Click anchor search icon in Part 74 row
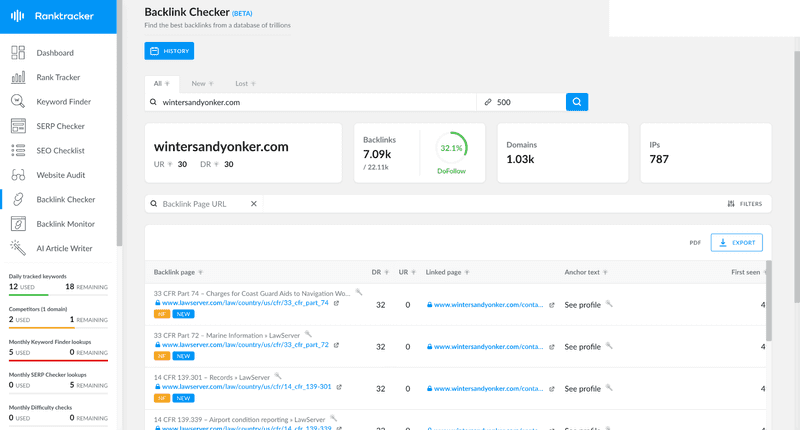Screen dimensions: 800x430 pyautogui.click(x=609, y=303)
